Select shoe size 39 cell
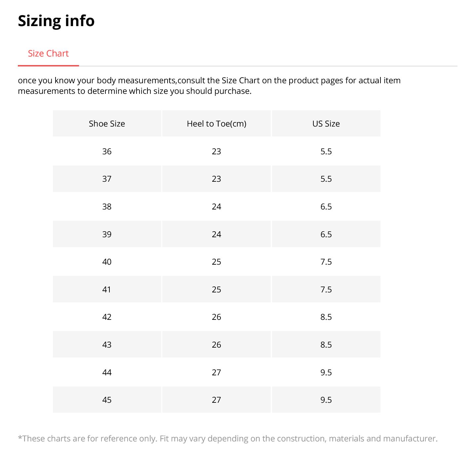The width and height of the screenshot is (476, 452). click(x=107, y=234)
